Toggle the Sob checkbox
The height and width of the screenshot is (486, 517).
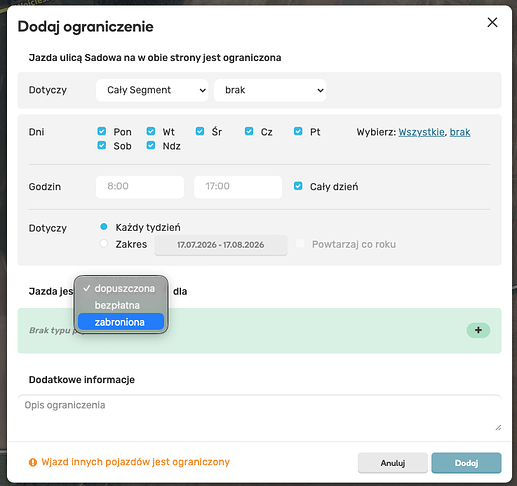[x=102, y=145]
